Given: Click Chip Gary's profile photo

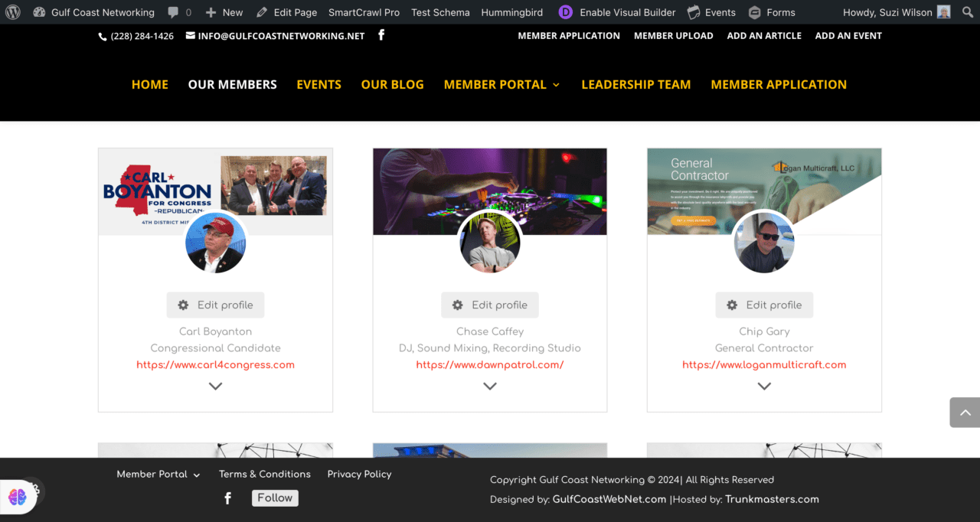Looking at the screenshot, I should (764, 243).
